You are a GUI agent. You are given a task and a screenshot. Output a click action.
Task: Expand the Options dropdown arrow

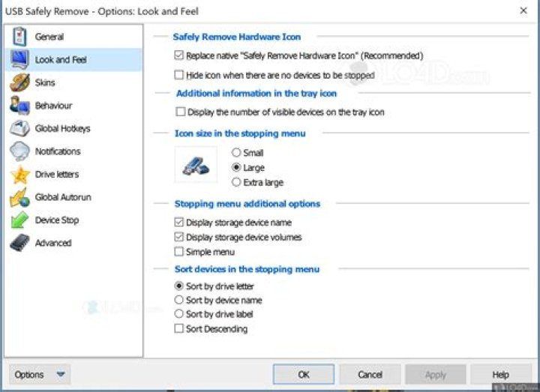click(x=61, y=374)
